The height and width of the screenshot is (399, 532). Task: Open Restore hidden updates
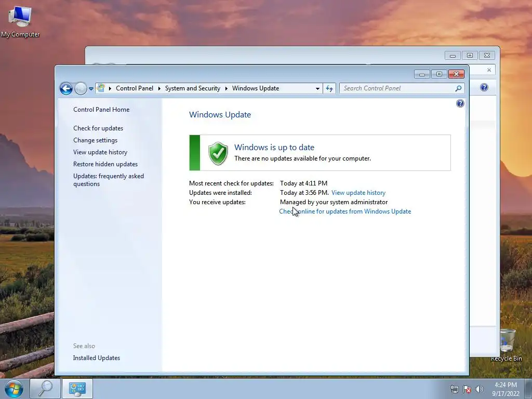click(x=105, y=164)
